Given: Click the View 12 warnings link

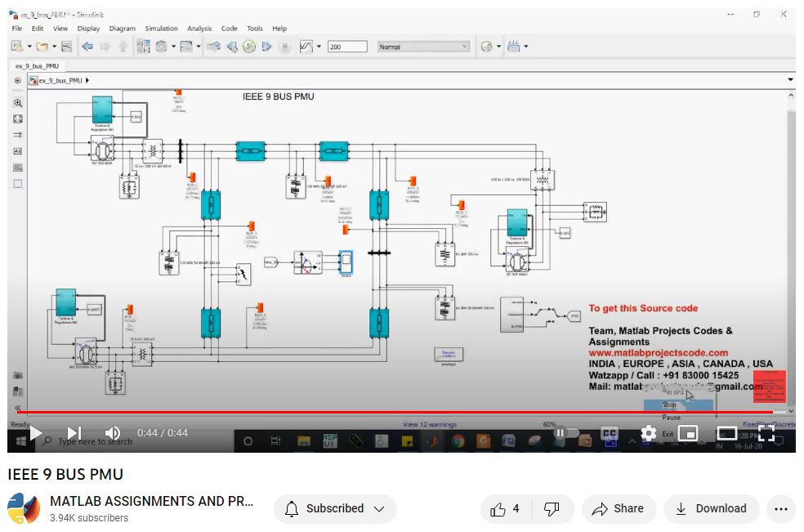Looking at the screenshot, I should coord(430,424).
